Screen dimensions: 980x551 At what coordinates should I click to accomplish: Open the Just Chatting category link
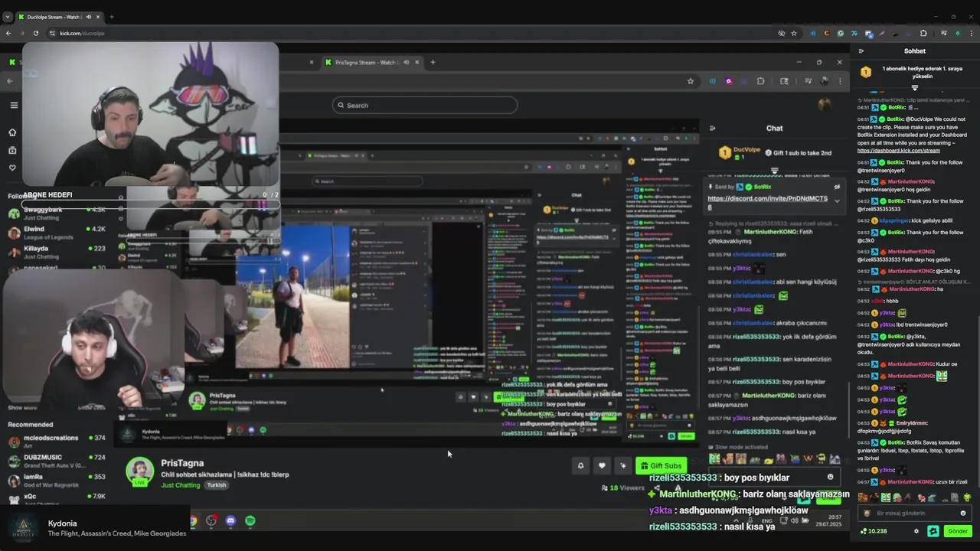pyautogui.click(x=181, y=485)
